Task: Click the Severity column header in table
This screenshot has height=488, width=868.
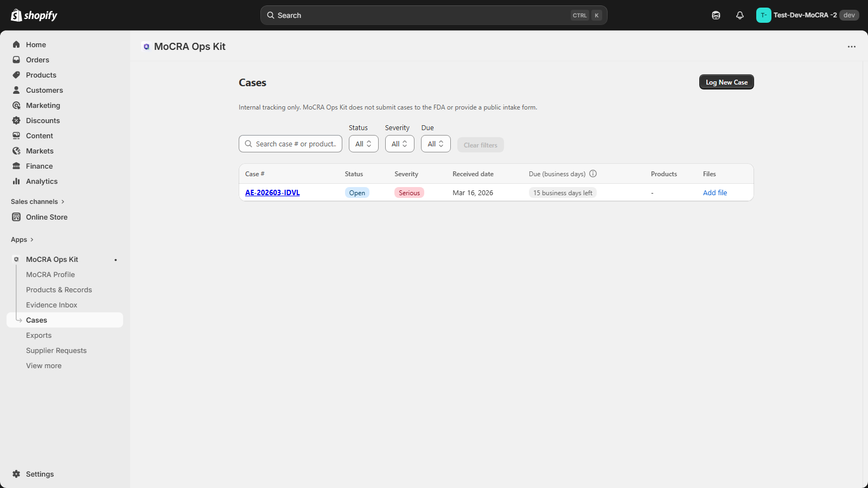Action: (x=406, y=174)
